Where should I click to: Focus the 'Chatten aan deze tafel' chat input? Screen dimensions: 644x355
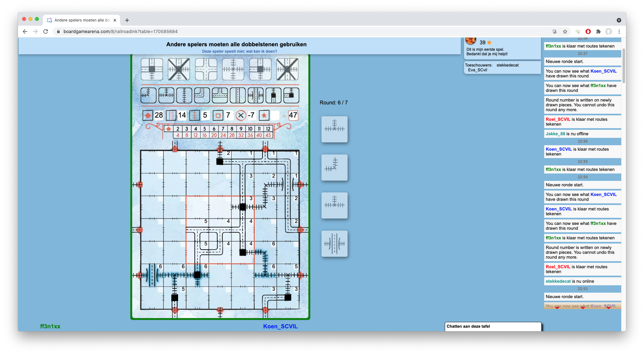pos(493,326)
